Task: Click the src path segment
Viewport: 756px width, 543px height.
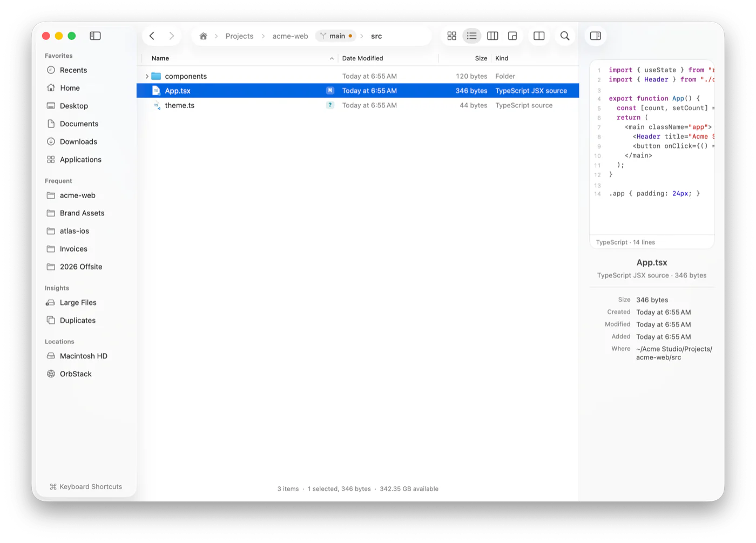Action: click(376, 36)
